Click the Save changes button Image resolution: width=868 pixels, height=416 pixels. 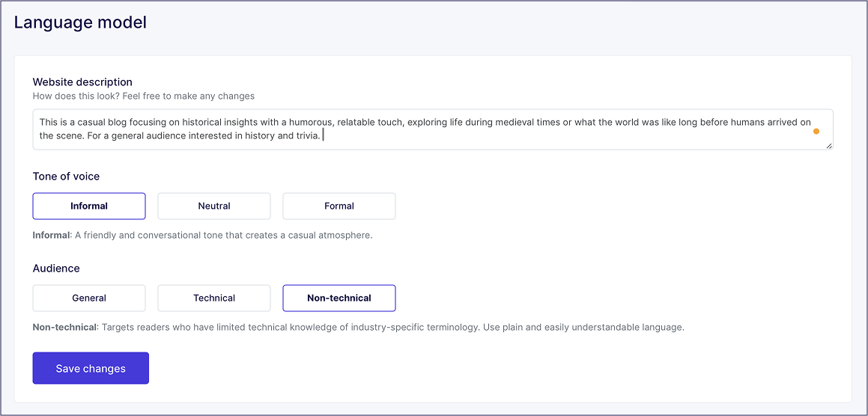[x=91, y=368]
